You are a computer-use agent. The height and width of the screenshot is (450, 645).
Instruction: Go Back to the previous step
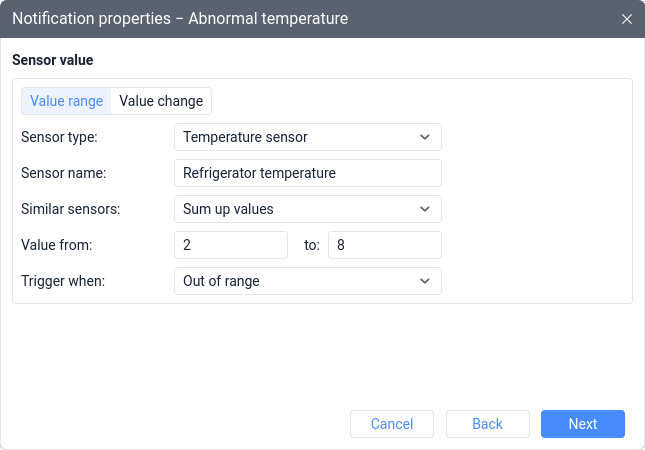pos(487,424)
